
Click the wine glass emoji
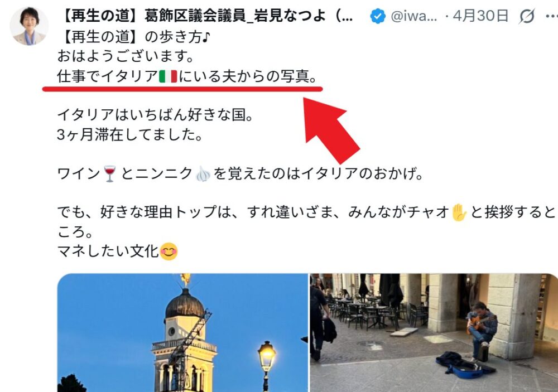109,173
